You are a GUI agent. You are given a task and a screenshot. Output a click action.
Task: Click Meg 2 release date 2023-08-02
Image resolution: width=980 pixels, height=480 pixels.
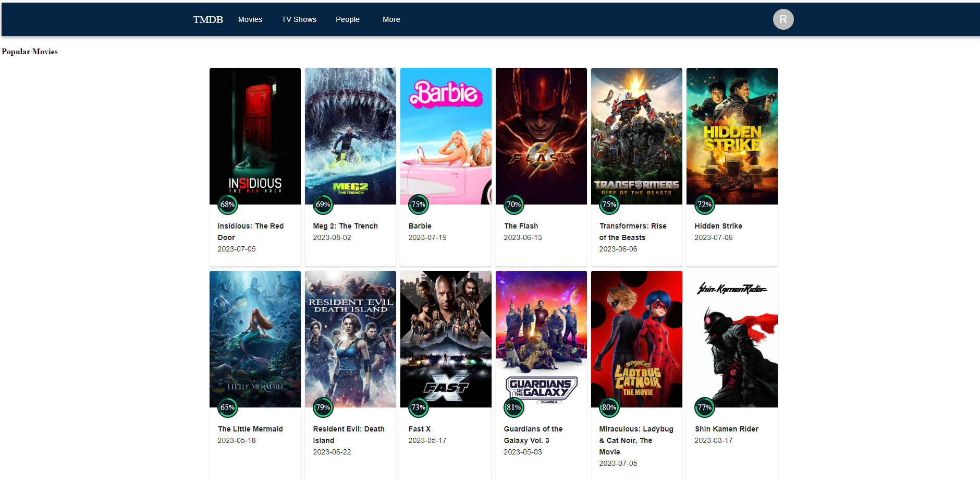coord(332,237)
